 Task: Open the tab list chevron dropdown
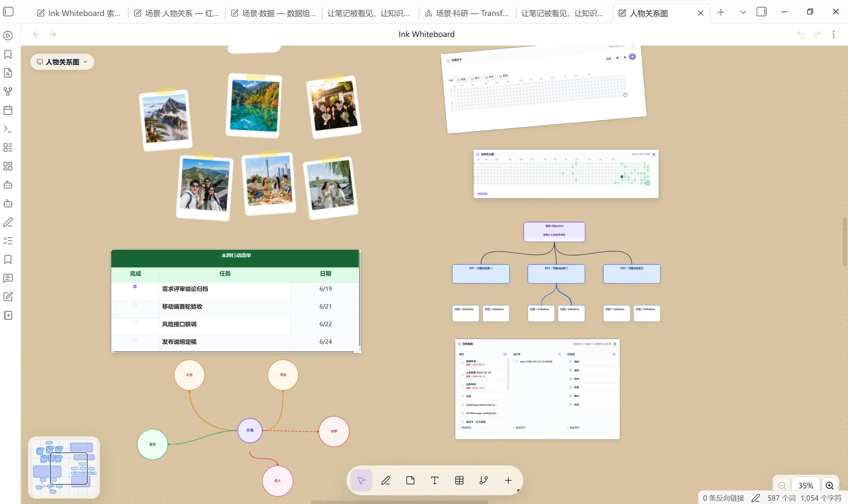(x=743, y=12)
